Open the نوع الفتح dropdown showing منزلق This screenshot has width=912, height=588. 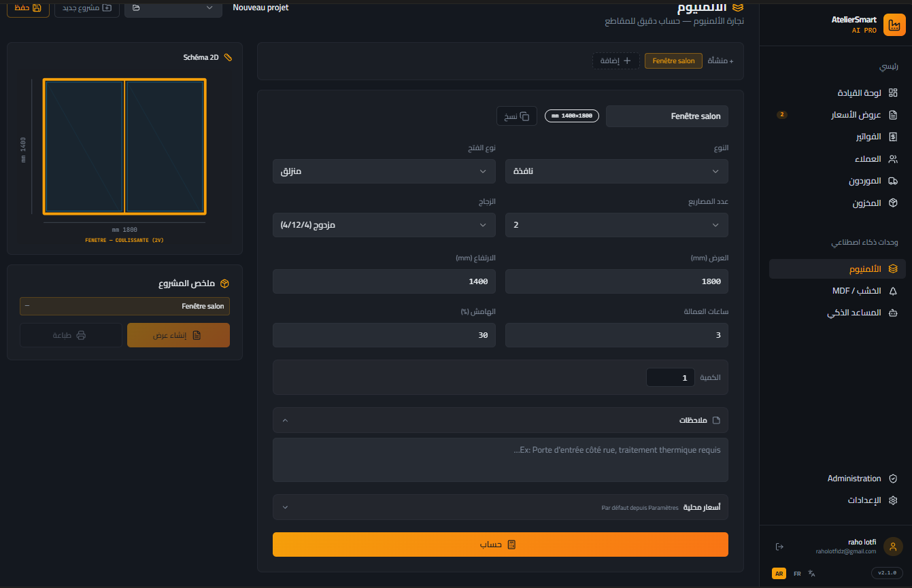pos(384,171)
